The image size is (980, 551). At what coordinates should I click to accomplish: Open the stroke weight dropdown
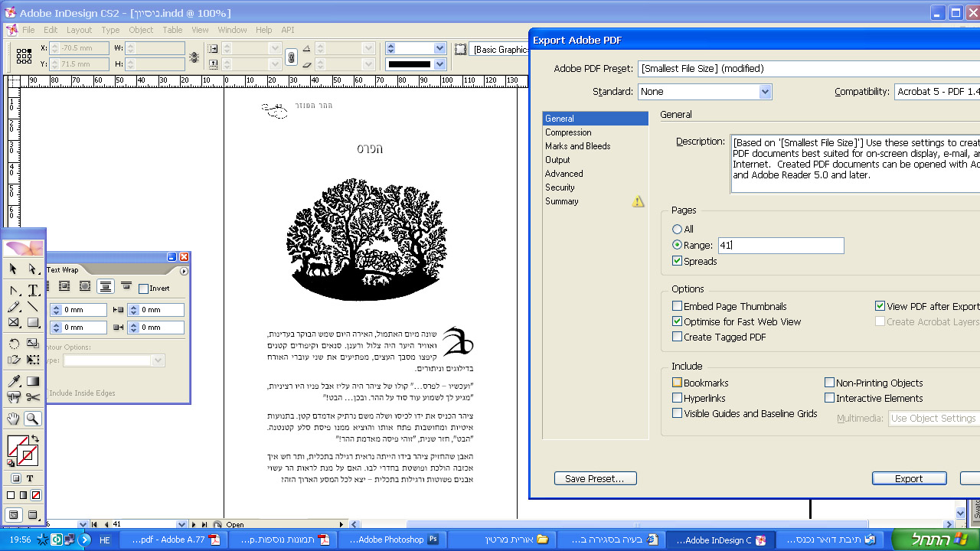click(439, 48)
